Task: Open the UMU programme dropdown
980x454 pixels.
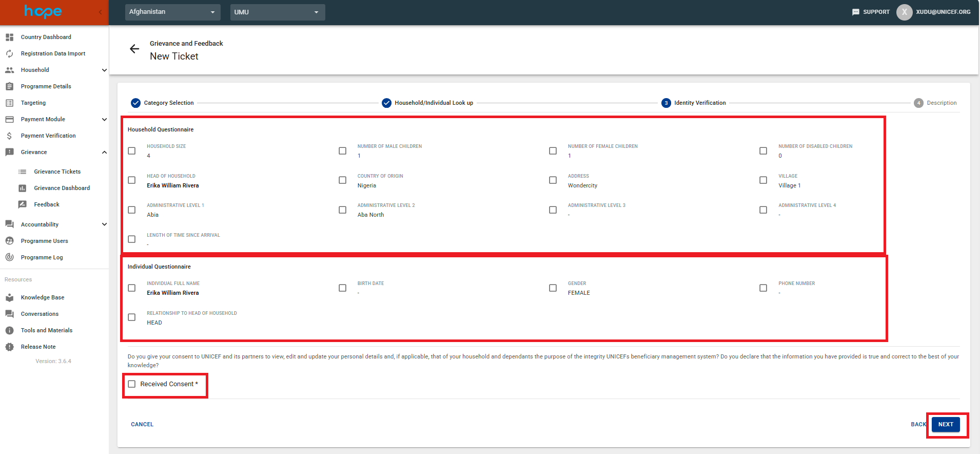Action: pos(277,12)
